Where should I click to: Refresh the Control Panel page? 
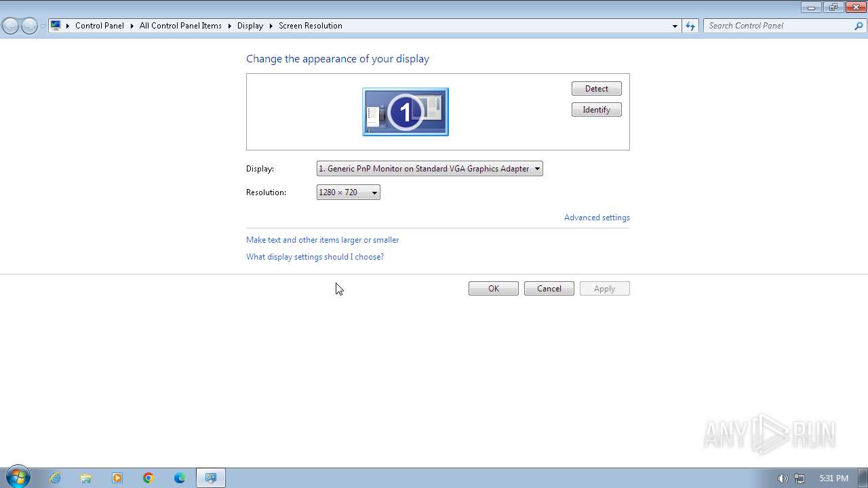pyautogui.click(x=690, y=26)
